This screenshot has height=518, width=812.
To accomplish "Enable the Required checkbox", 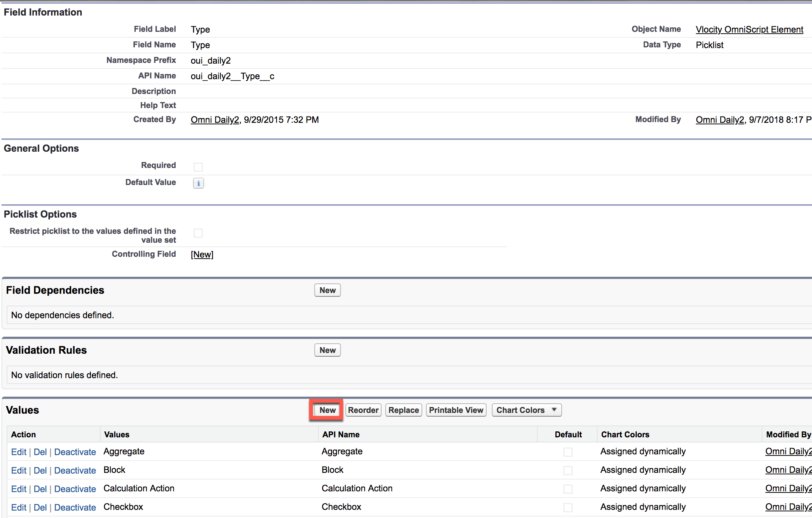I will tap(198, 167).
